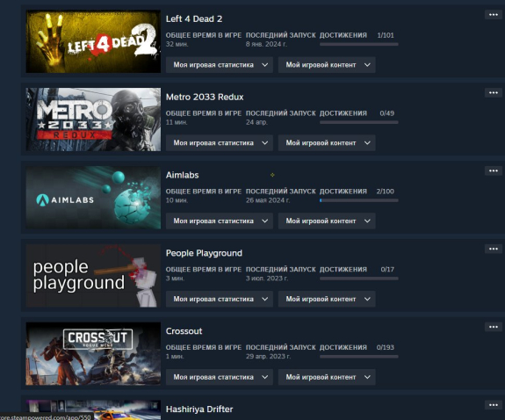Open the three-dot menu for Hashiriya Drifter
The height and width of the screenshot is (420, 505).
point(493,405)
